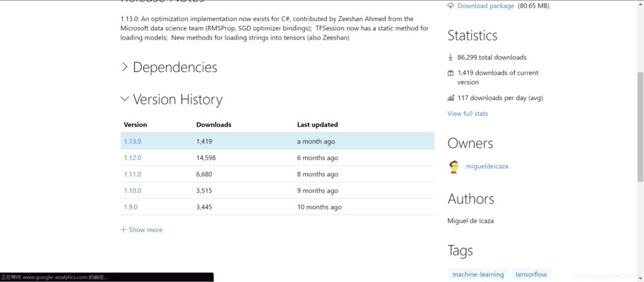Click the current version gift box icon

pyautogui.click(x=451, y=73)
